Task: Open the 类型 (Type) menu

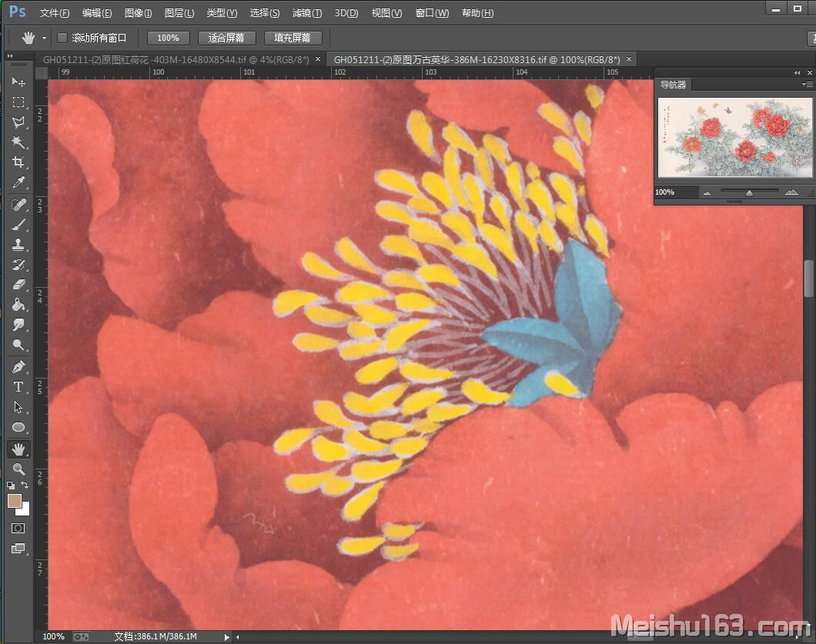Action: coord(222,13)
